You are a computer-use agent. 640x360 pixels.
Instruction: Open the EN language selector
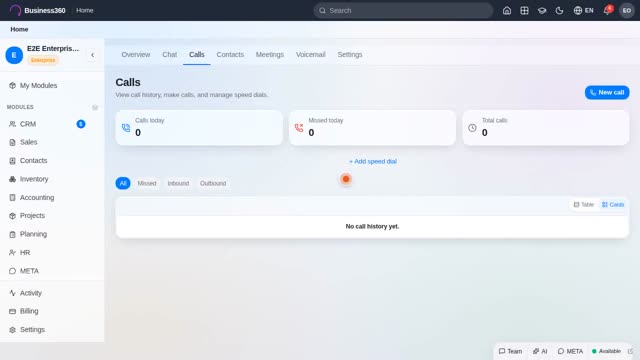[584, 11]
